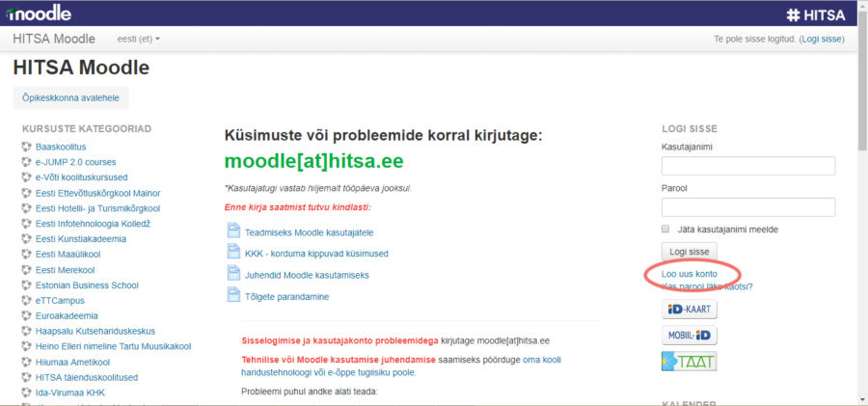This screenshot has width=868, height=406.
Task: Click the e-JUMP 2.0 courses category icon
Action: tap(26, 162)
